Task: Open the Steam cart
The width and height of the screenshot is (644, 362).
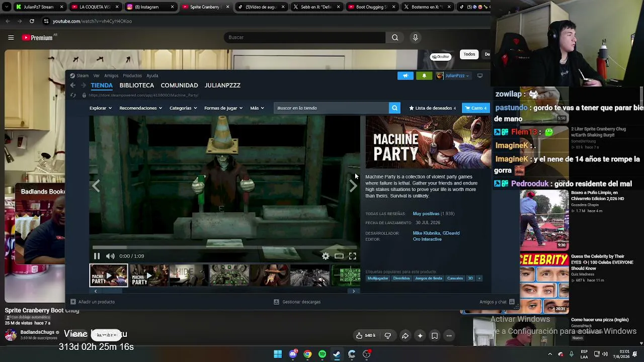Action: [x=476, y=108]
